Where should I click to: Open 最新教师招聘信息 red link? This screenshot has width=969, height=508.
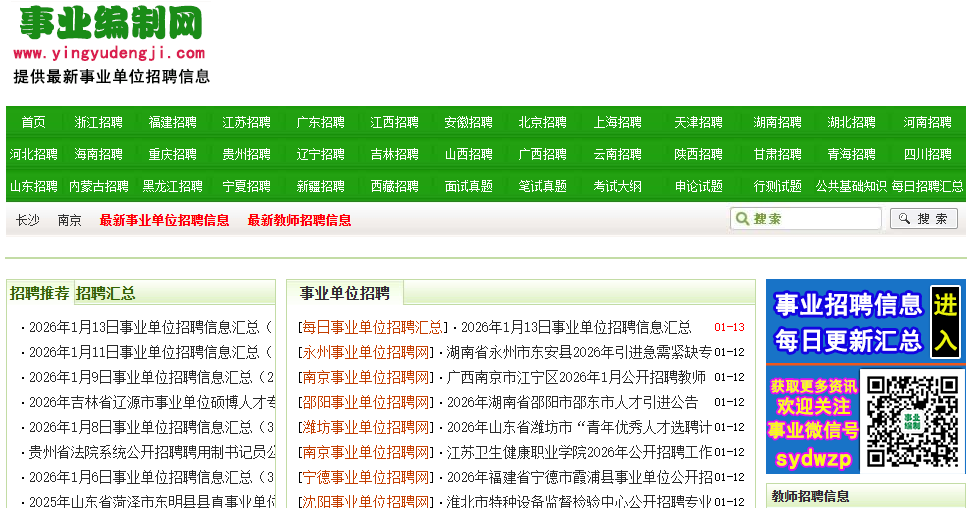(x=299, y=220)
